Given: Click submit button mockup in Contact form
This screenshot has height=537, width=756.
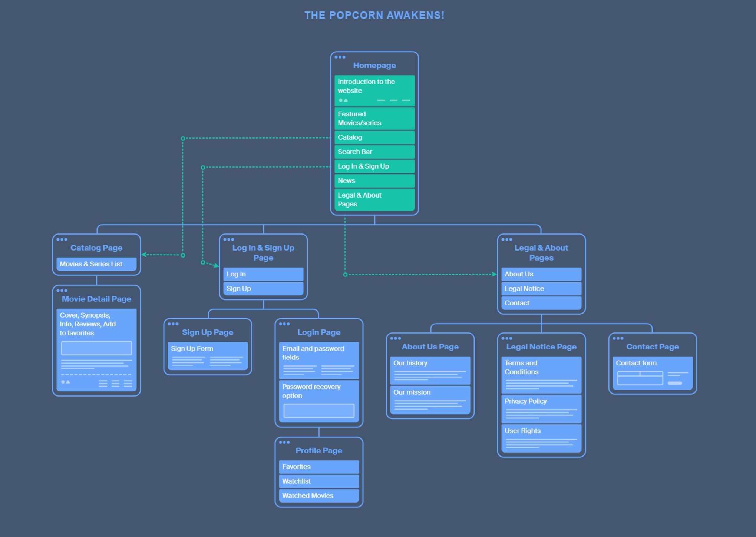Looking at the screenshot, I should [675, 383].
